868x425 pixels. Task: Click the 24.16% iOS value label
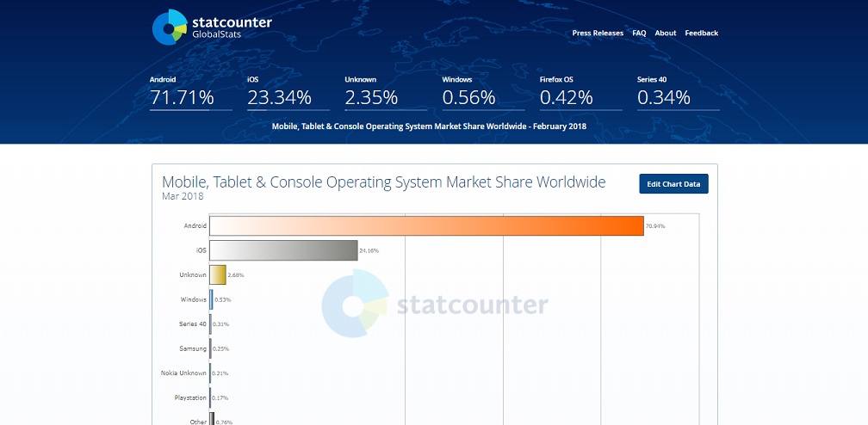click(x=369, y=250)
